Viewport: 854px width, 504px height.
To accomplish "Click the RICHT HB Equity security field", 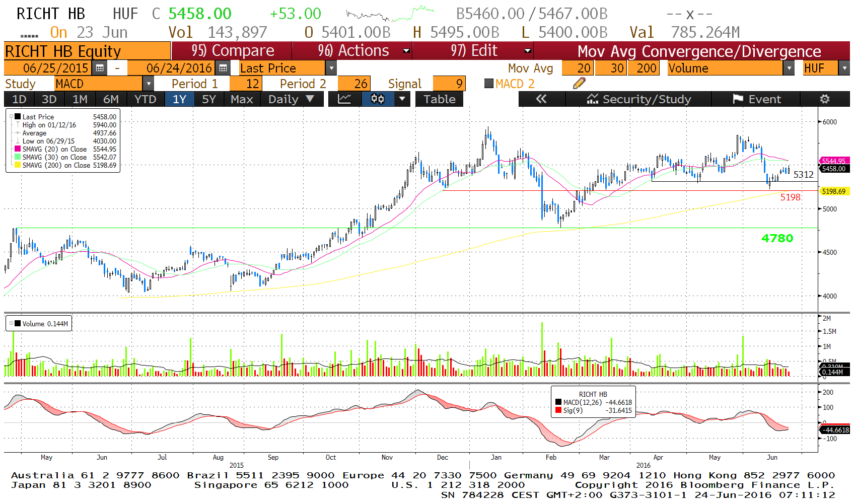I will [87, 51].
